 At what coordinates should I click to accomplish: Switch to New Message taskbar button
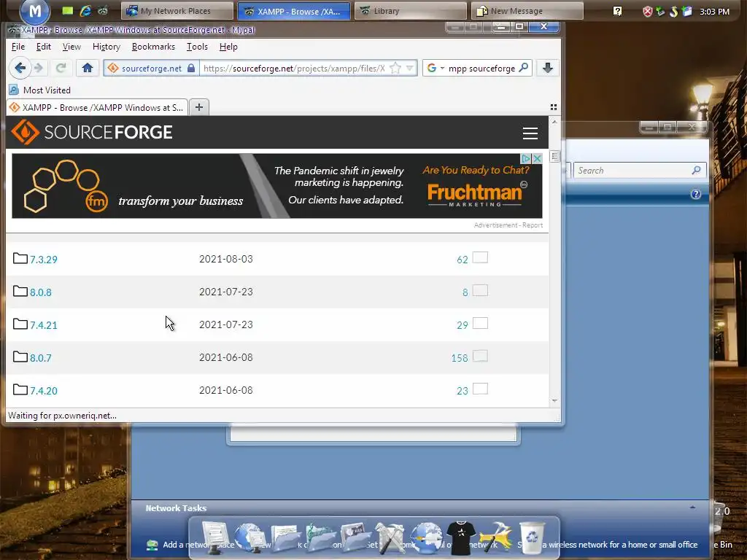[527, 11]
